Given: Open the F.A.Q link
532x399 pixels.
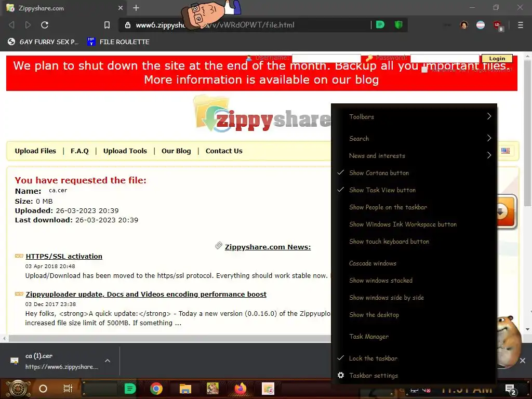Looking at the screenshot, I should (x=79, y=151).
